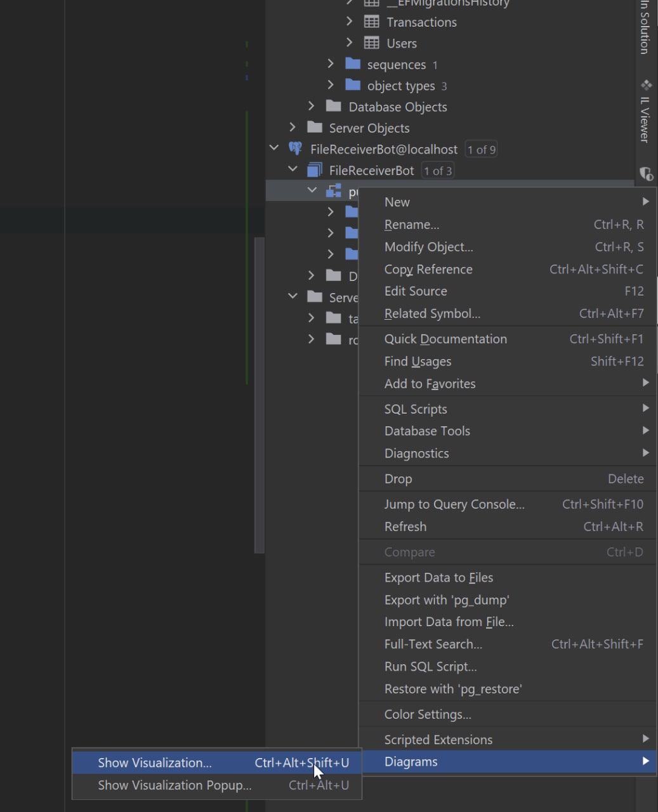Select FileReceiverBot@localhost label

(x=384, y=149)
